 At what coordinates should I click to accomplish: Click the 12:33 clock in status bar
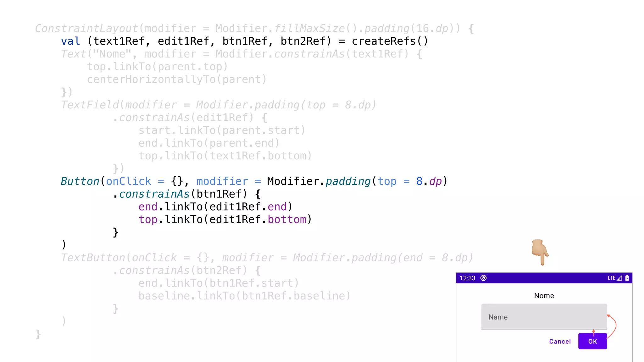(x=467, y=278)
